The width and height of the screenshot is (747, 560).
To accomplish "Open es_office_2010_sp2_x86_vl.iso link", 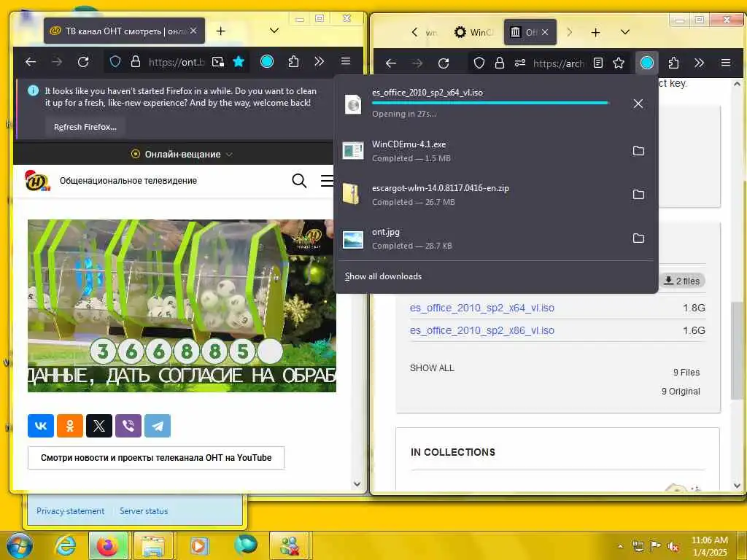I will [482, 330].
